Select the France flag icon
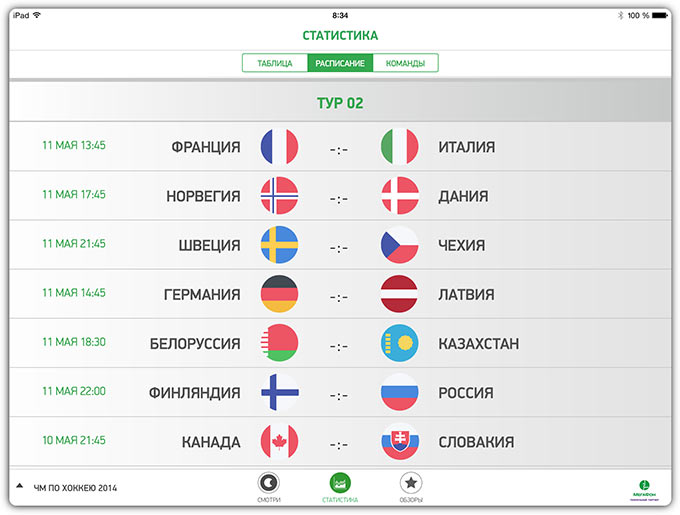Image resolution: width=680 pixels, height=515 pixels. tap(279, 147)
